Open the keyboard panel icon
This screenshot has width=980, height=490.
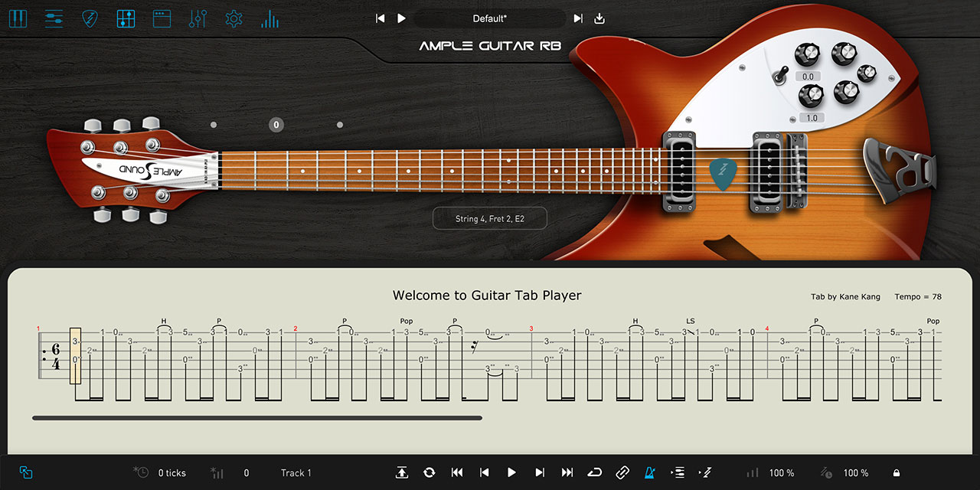18,18
